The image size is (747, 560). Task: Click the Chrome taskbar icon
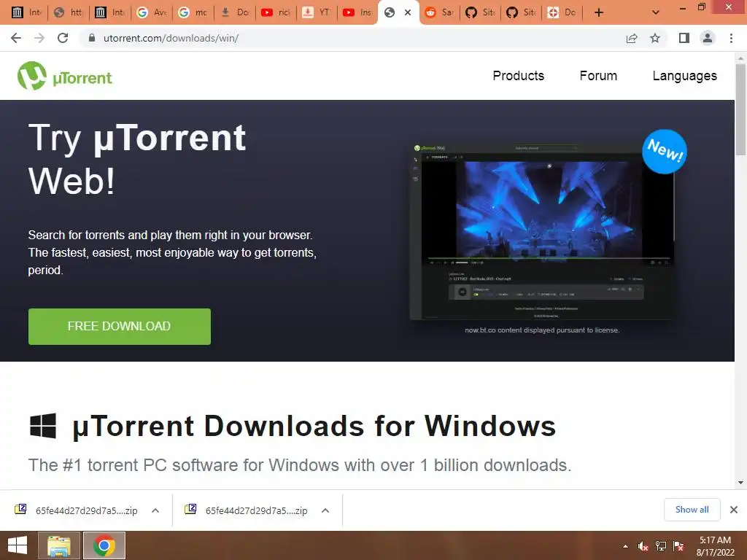tap(104, 545)
